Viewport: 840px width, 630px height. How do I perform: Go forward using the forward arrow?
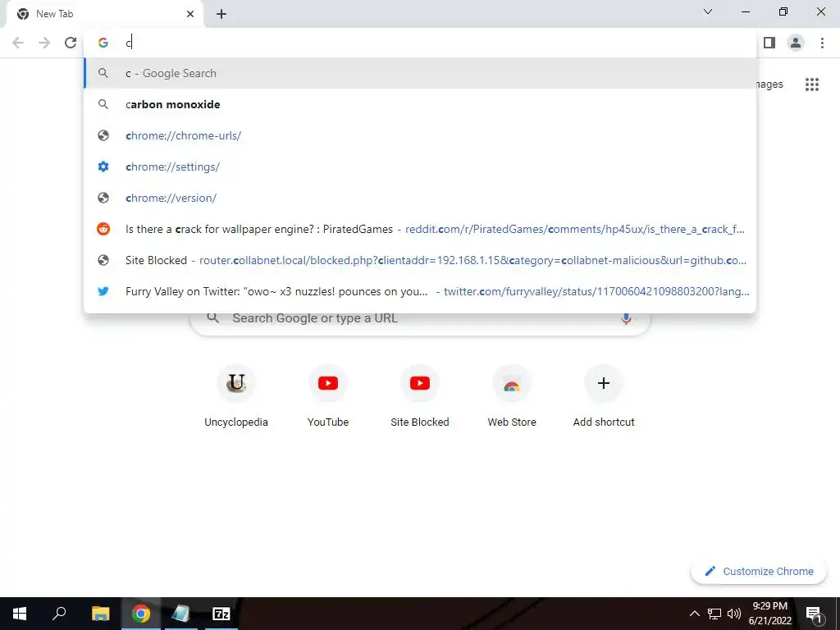44,43
